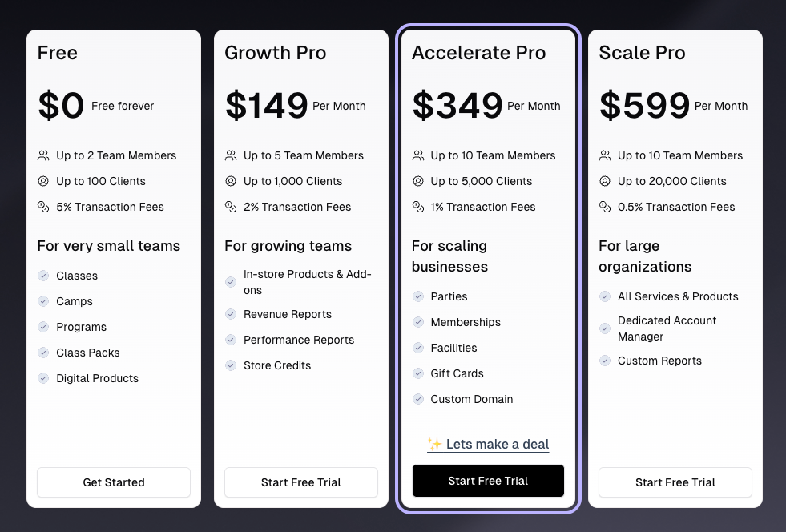This screenshot has height=532, width=786.
Task: Start Free Trial on Accelerate Pro
Action: coord(488,480)
